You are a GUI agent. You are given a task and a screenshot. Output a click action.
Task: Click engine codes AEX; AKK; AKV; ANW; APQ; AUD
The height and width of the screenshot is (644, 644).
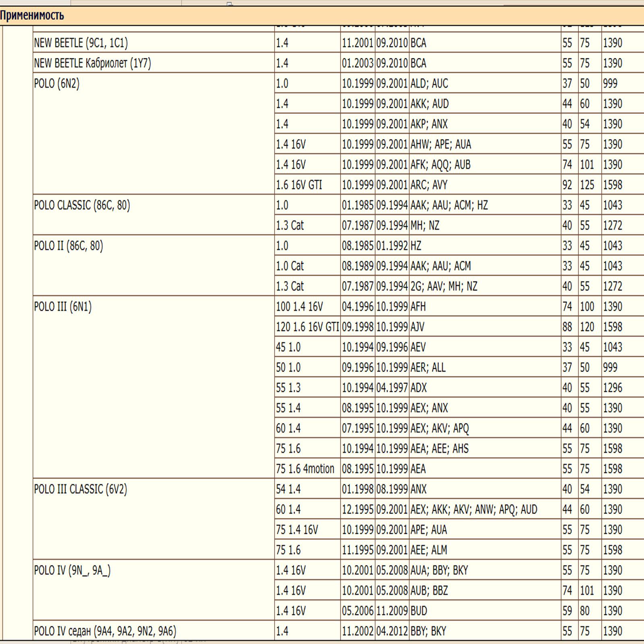(x=473, y=510)
